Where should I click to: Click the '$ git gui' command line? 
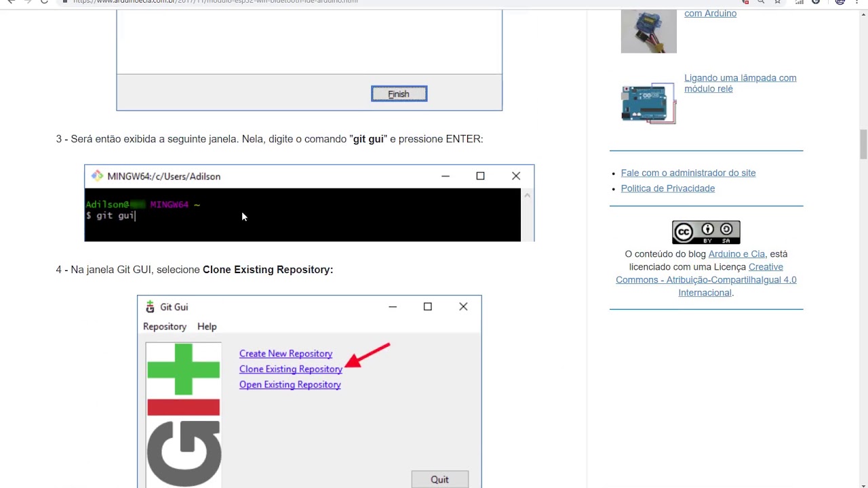click(111, 216)
